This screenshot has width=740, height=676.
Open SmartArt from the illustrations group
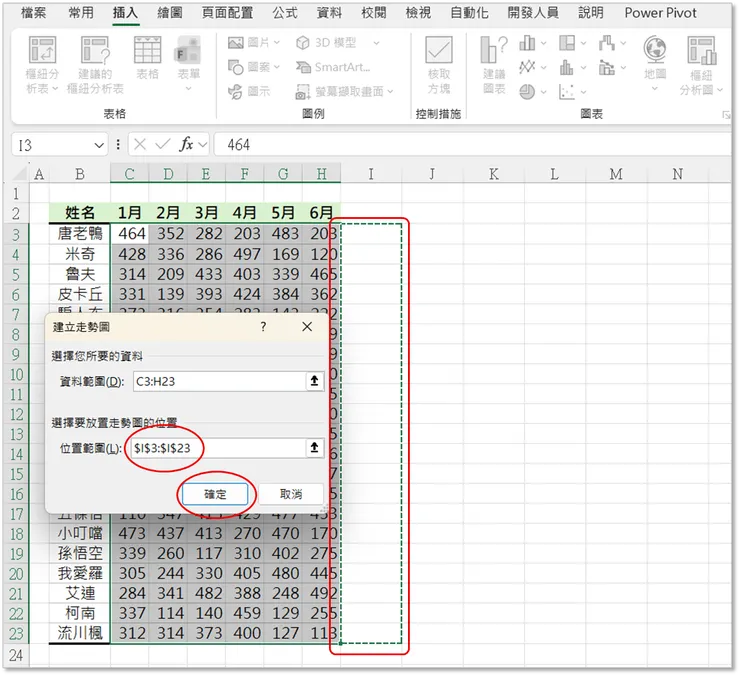[x=333, y=67]
